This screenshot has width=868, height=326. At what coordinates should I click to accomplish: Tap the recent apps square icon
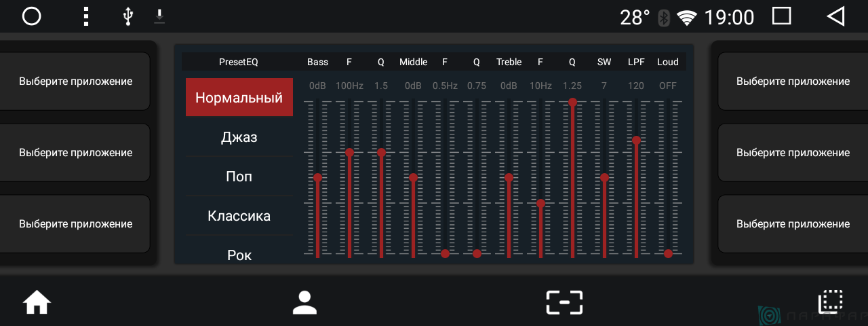point(782,16)
